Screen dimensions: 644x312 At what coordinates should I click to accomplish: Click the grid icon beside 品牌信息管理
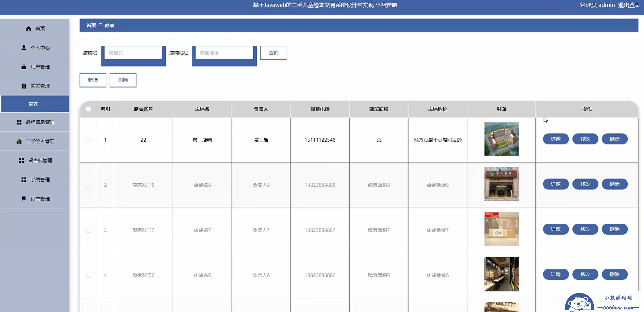tap(19, 122)
